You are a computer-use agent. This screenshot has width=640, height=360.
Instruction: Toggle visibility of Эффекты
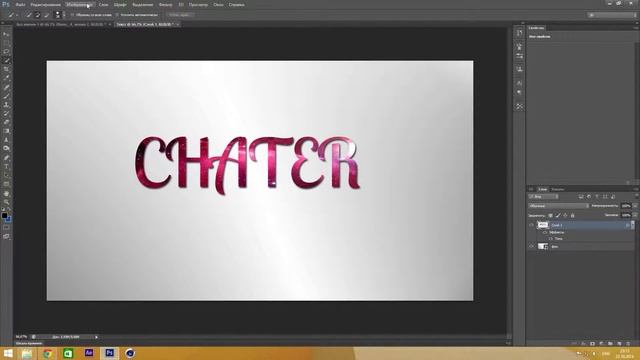point(545,232)
